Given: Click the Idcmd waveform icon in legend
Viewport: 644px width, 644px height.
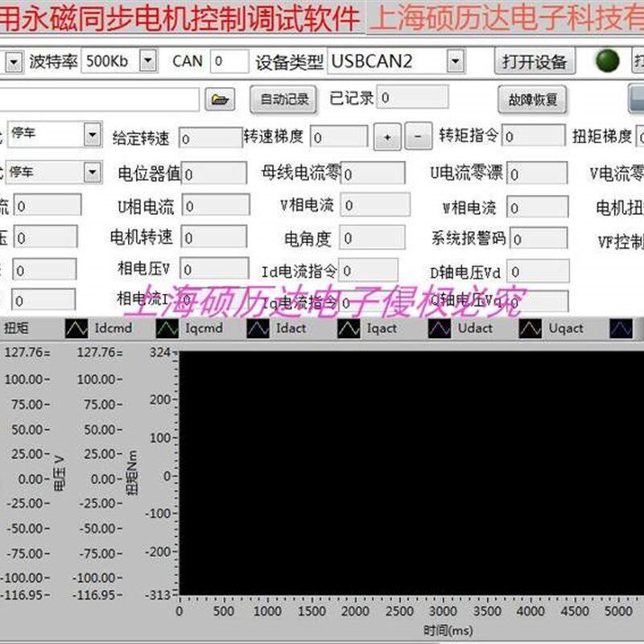Looking at the screenshot, I should click(x=76, y=328).
